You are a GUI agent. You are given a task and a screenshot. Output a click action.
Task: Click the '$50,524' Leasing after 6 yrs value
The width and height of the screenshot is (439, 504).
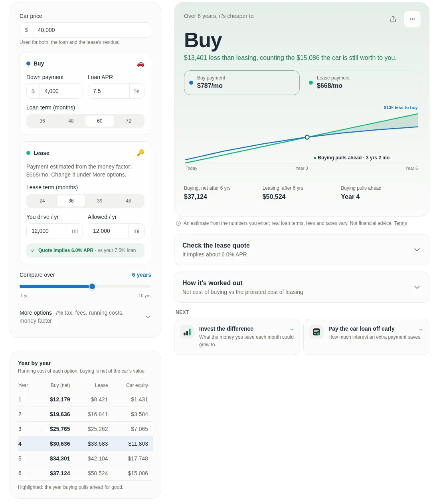tap(274, 196)
